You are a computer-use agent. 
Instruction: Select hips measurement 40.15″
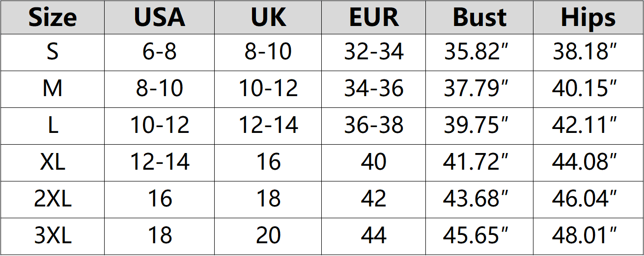(x=585, y=89)
